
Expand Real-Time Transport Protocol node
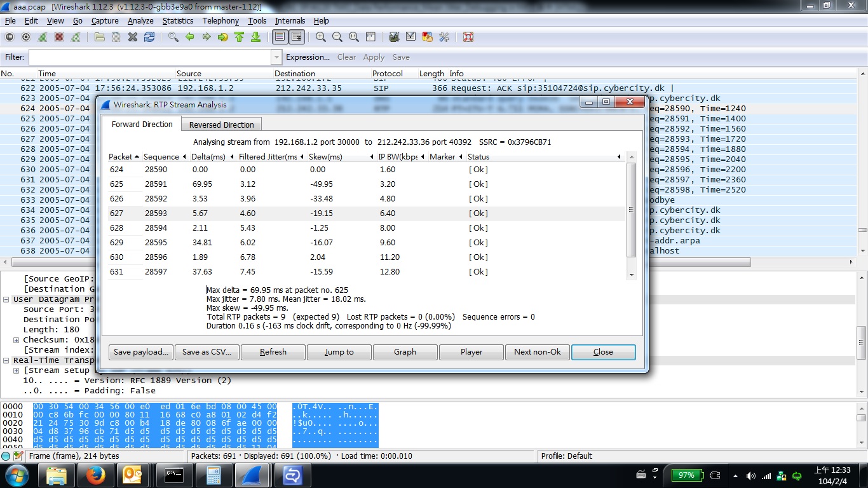[x=6, y=360]
